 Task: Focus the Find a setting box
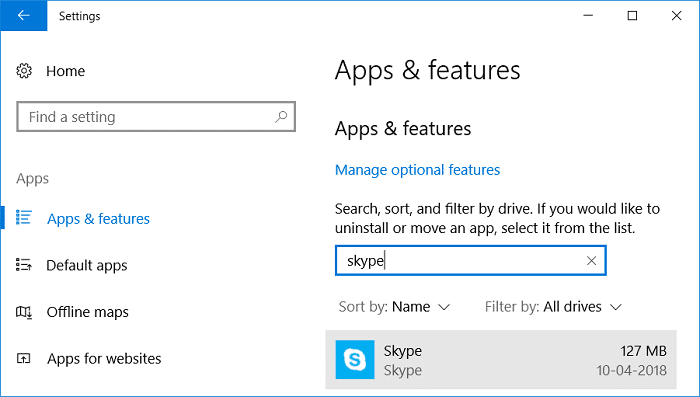(156, 117)
